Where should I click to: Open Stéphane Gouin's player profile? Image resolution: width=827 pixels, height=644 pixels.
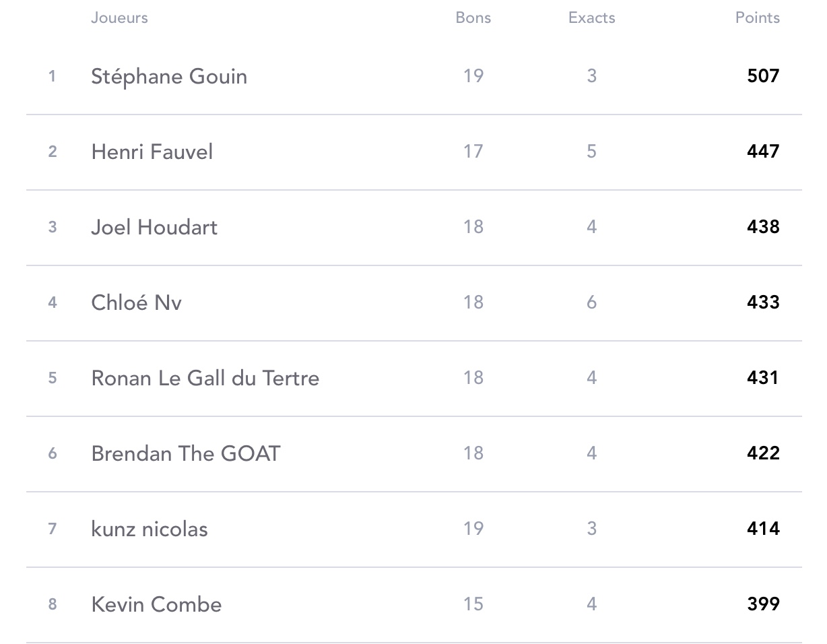pos(169,77)
